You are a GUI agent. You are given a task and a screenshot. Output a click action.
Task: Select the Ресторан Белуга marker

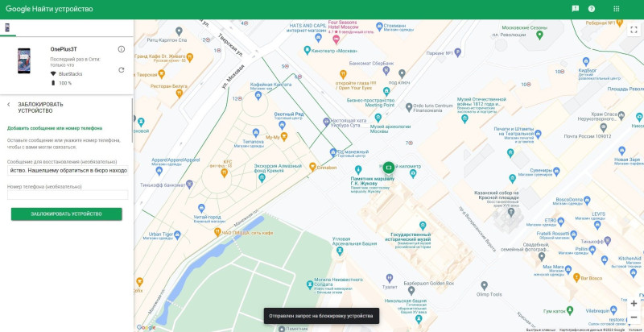pyautogui.click(x=179, y=93)
